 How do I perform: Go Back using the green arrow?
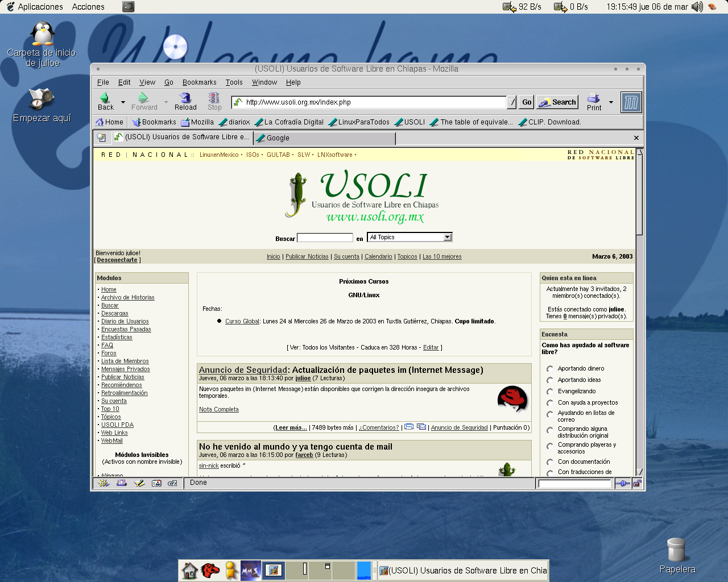[x=105, y=102]
